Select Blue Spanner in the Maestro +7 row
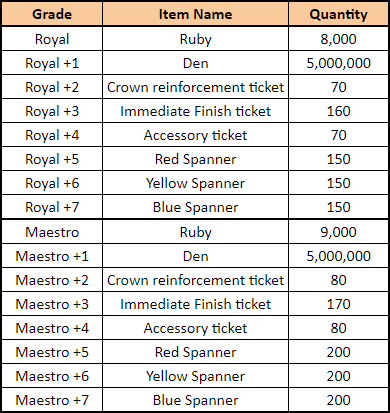Viewport: 390px width, 413px height. tap(195, 400)
